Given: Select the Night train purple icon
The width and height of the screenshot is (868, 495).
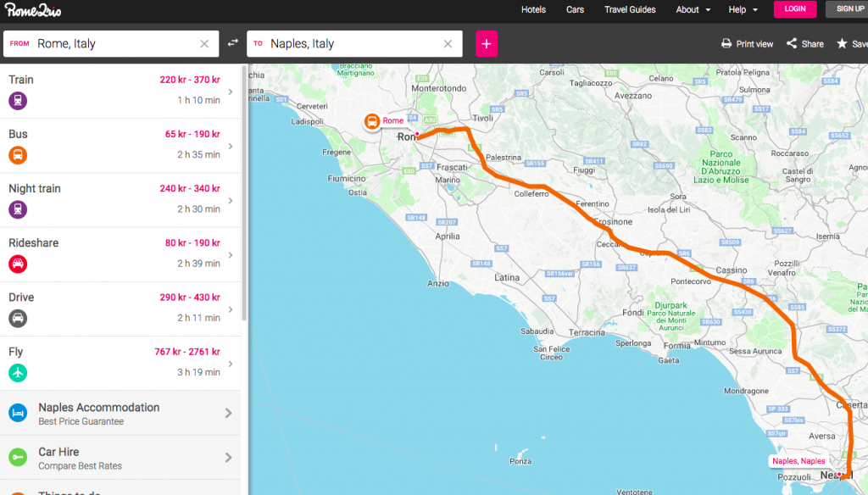Looking at the screenshot, I should [x=18, y=209].
